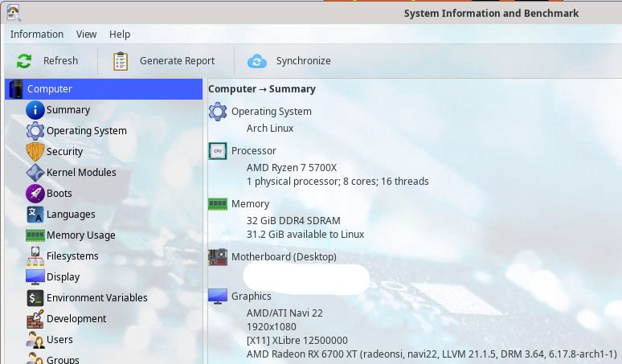Click the rocket icon beside Boots
Screen dimensions: 622x364
coord(35,194)
